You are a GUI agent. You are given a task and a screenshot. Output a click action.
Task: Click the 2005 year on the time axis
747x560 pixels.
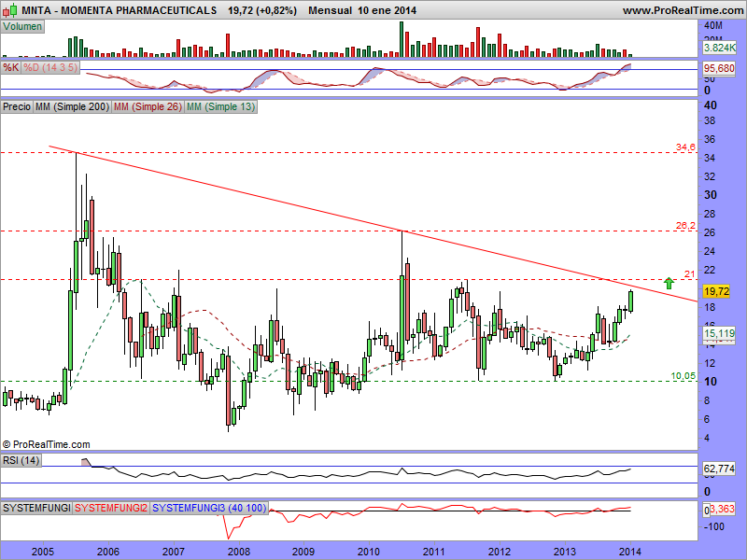[x=43, y=552]
